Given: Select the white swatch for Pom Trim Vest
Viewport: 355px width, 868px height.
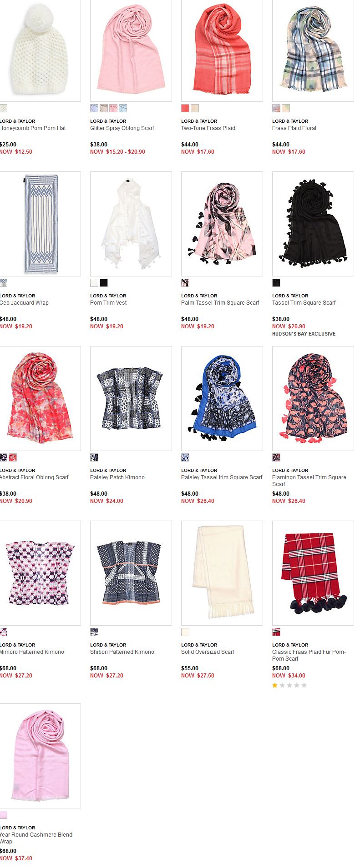Looking at the screenshot, I should (x=94, y=283).
